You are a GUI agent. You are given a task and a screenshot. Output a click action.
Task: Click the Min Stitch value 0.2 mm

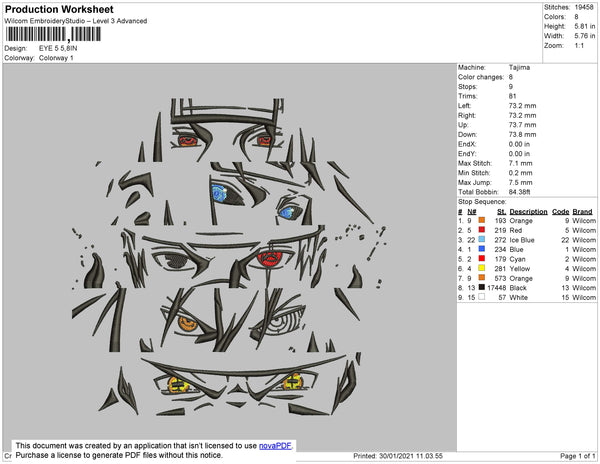pyautogui.click(x=520, y=173)
